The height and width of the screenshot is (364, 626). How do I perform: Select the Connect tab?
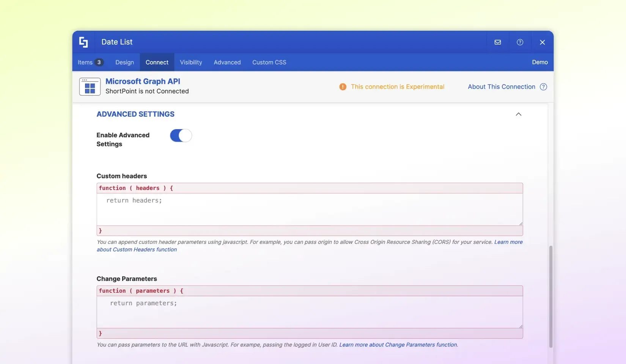pos(157,62)
